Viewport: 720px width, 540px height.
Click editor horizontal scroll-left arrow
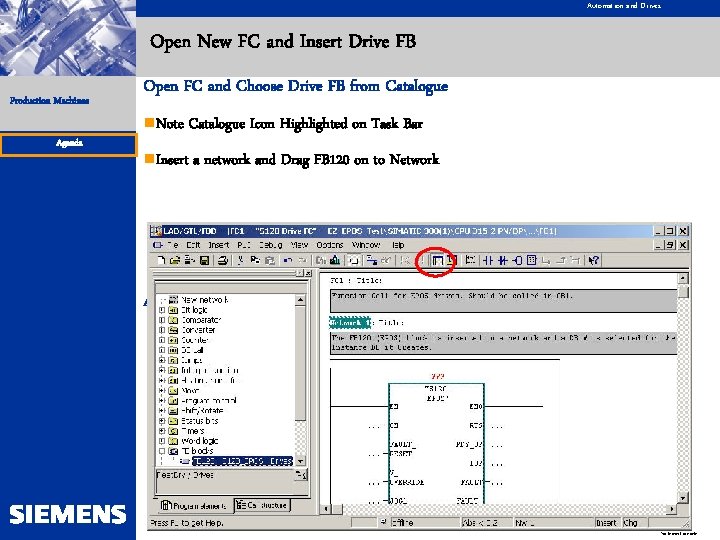pos(326,509)
